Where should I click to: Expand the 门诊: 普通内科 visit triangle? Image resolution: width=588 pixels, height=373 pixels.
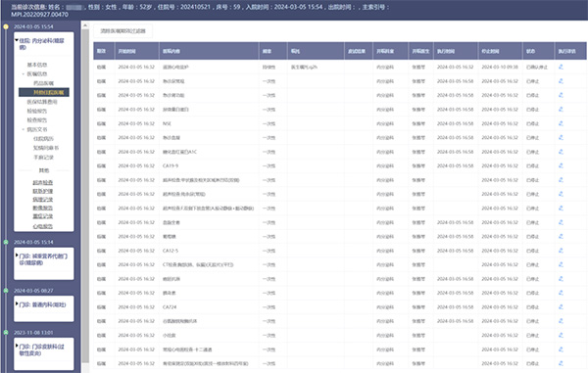tap(17, 304)
